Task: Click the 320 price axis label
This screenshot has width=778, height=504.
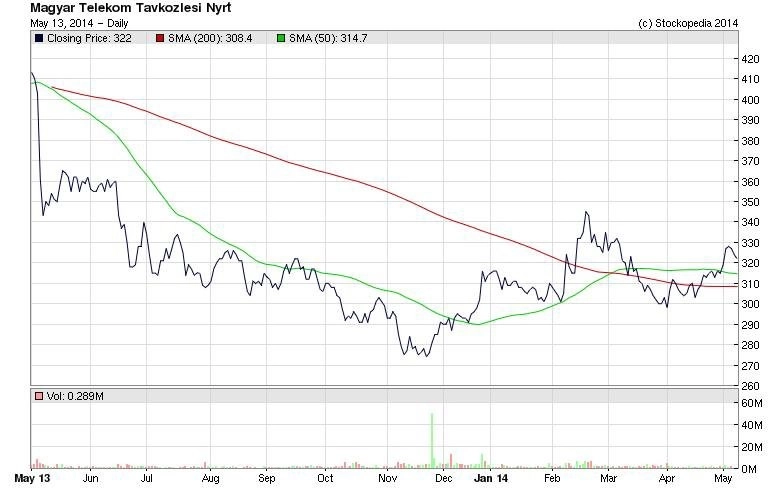Action: pyautogui.click(x=750, y=263)
